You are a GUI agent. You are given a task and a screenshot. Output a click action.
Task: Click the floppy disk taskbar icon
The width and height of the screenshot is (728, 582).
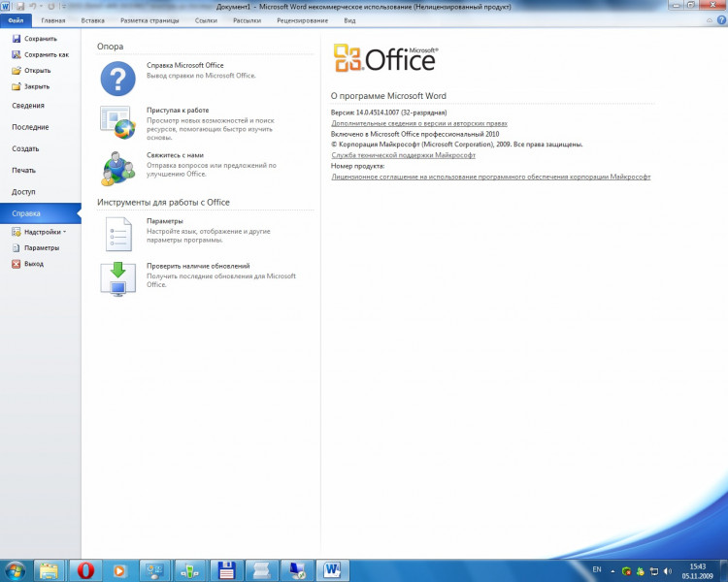point(226,570)
